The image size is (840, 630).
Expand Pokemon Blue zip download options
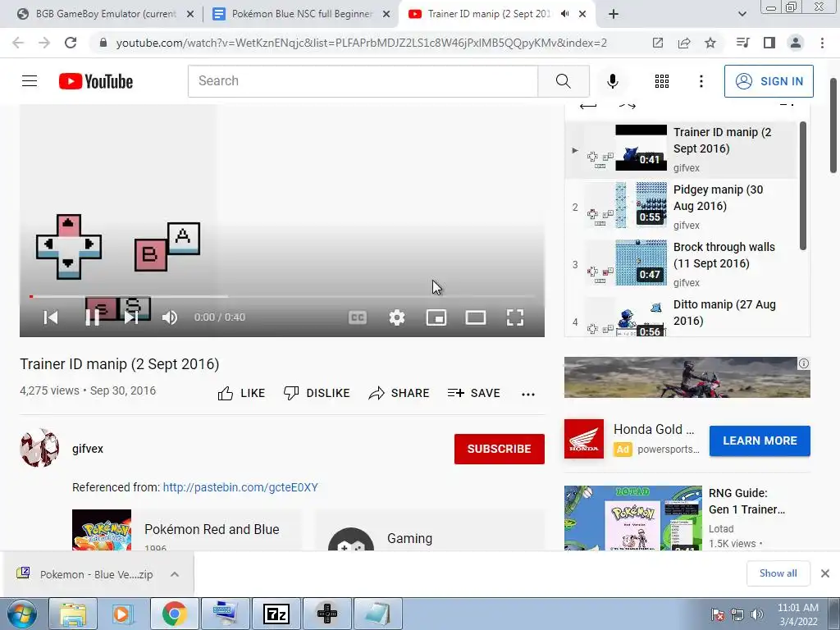(175, 574)
